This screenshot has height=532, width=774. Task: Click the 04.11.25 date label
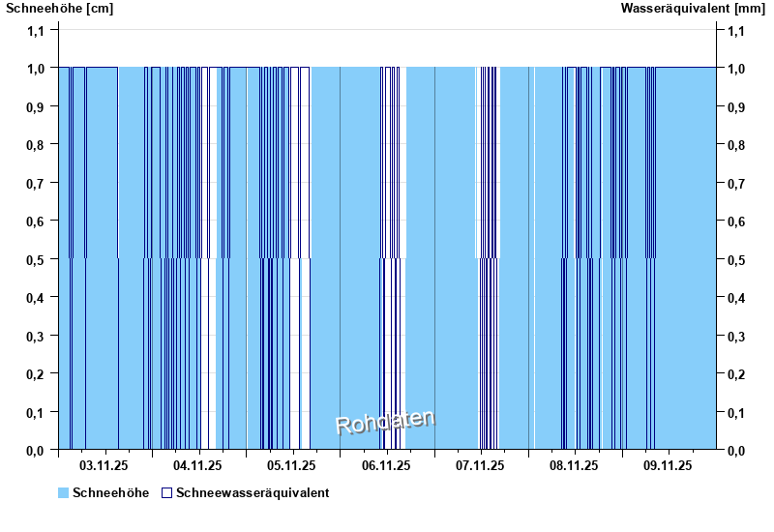coord(197,465)
